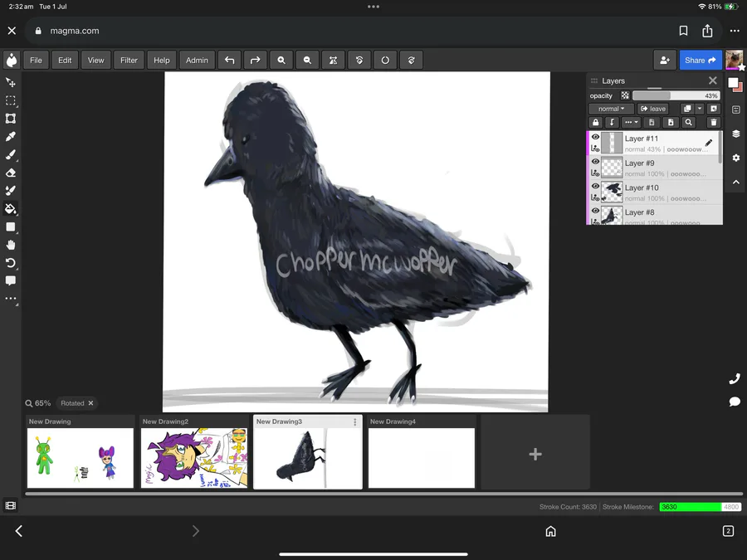
Task: Click the rotate view counterclockwise button
Action: pos(359,60)
